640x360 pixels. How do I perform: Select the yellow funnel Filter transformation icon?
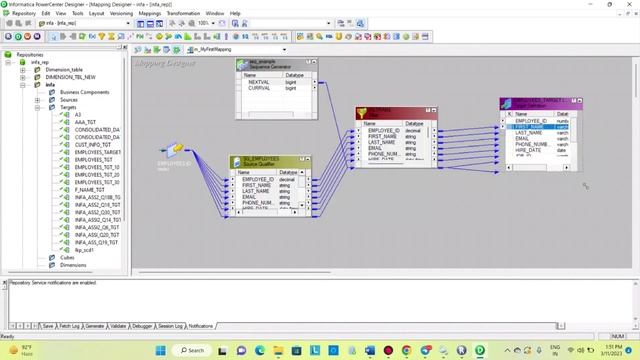coord(102,37)
